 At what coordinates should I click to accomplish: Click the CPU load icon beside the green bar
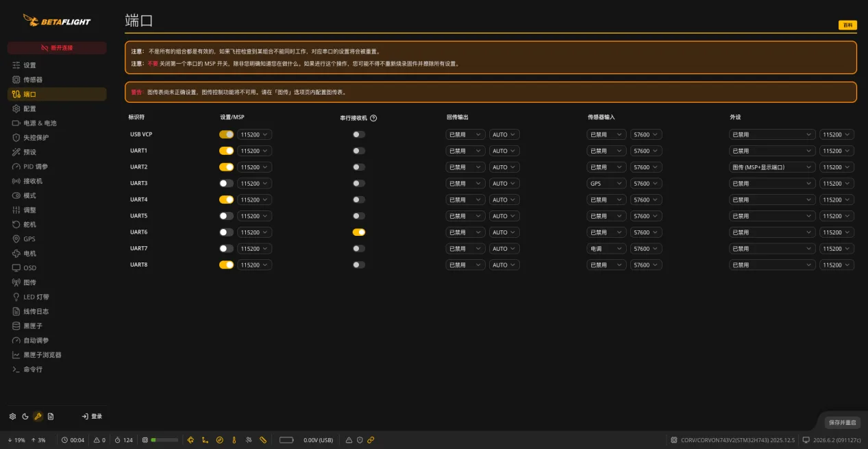[x=145, y=440]
